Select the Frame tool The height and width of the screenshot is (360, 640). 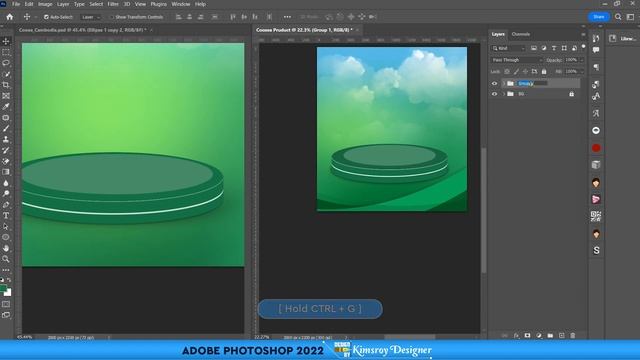coord(6,96)
